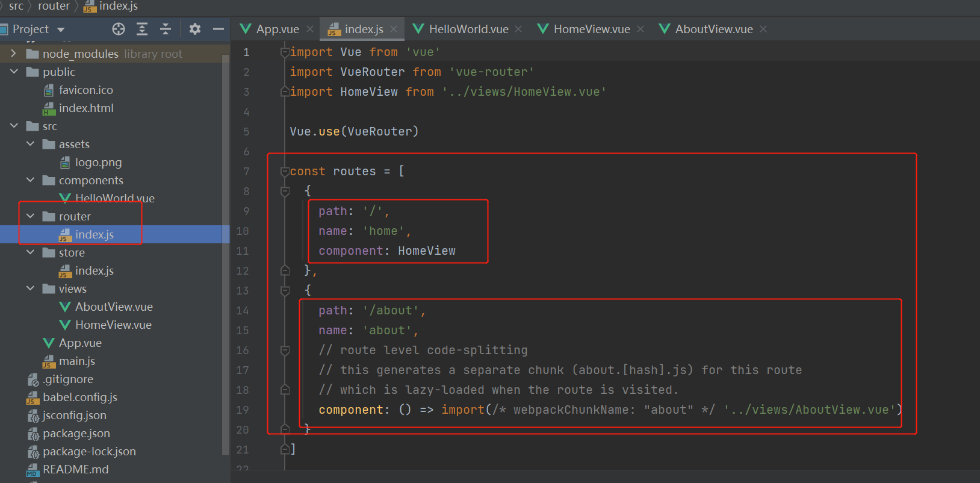980x483 pixels.
Task: Fold the routes array at line 7
Action: pyautogui.click(x=285, y=172)
